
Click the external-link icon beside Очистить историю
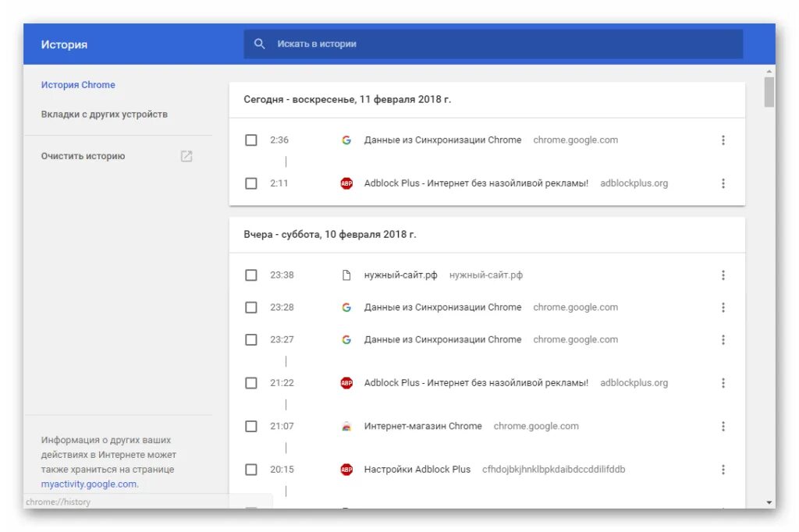click(186, 156)
